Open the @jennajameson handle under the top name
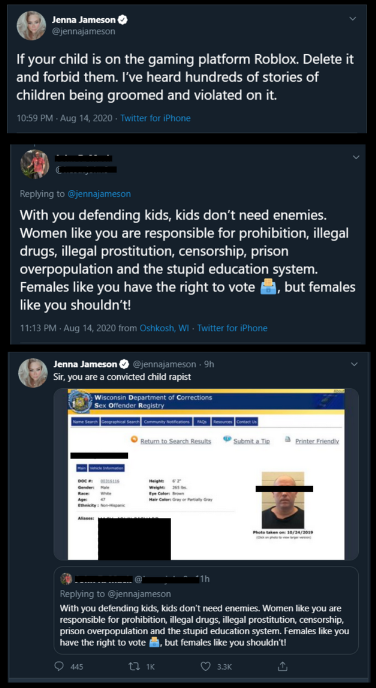The height and width of the screenshot is (688, 376). 84,31
